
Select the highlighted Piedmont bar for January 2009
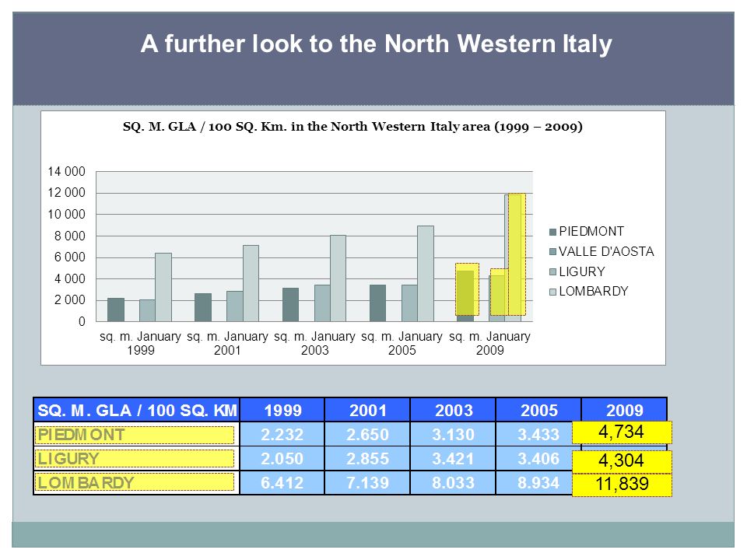tap(467, 289)
